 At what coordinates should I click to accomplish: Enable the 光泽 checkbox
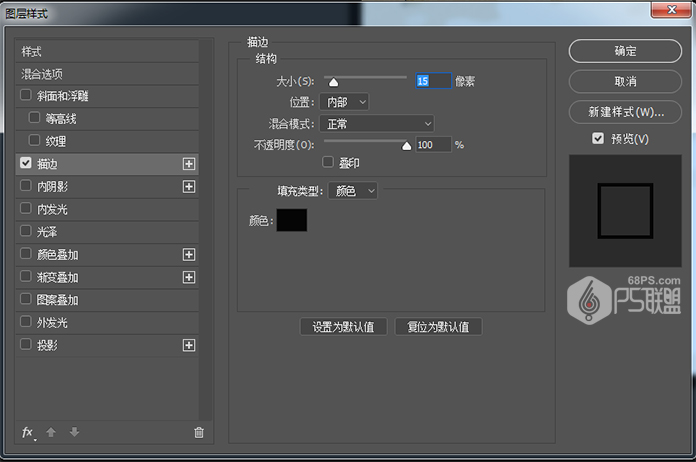click(x=26, y=231)
